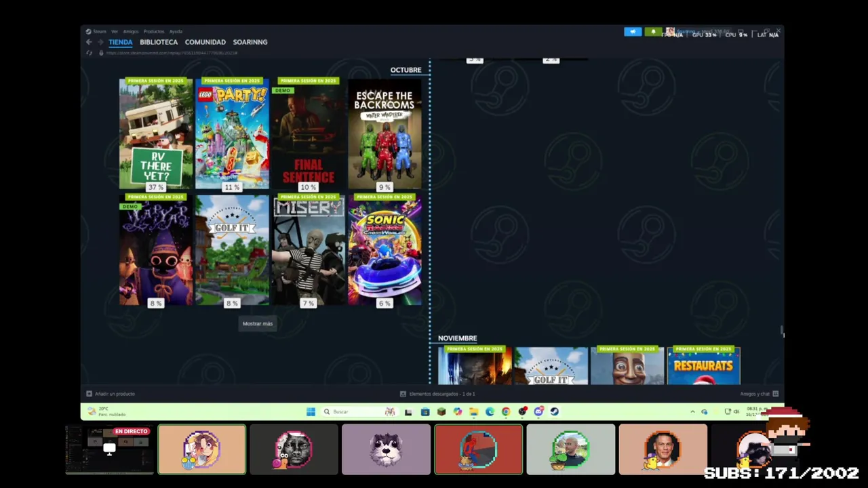
Task: Go back with the Steam back arrow
Action: pyautogui.click(x=89, y=42)
